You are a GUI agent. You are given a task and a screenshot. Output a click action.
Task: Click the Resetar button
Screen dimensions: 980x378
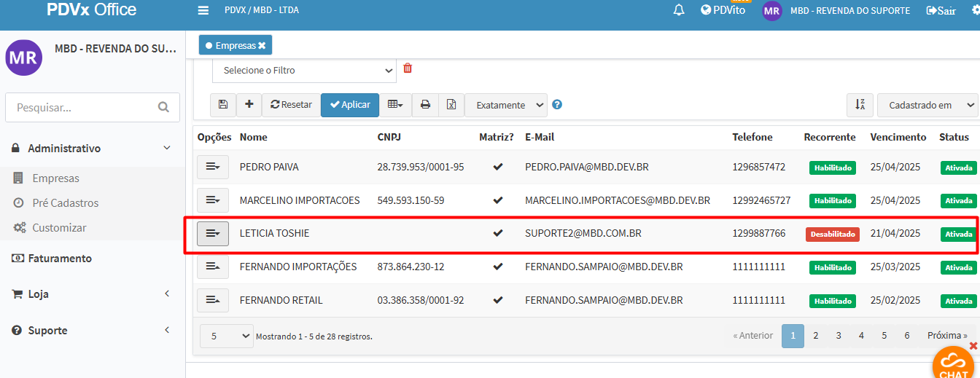tap(291, 105)
